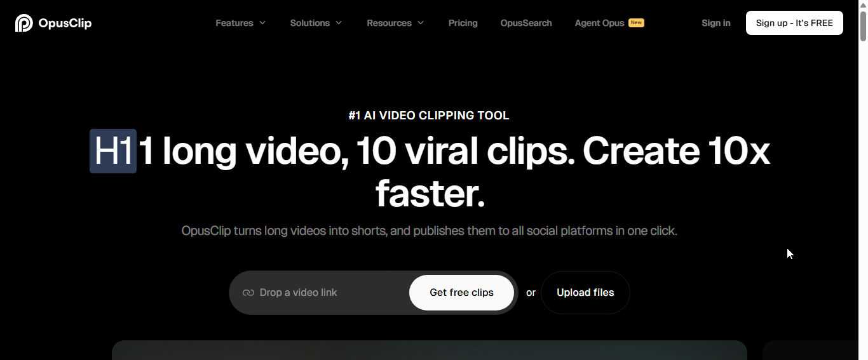Expand the Solutions chevron arrow
The height and width of the screenshot is (360, 868).
point(339,23)
